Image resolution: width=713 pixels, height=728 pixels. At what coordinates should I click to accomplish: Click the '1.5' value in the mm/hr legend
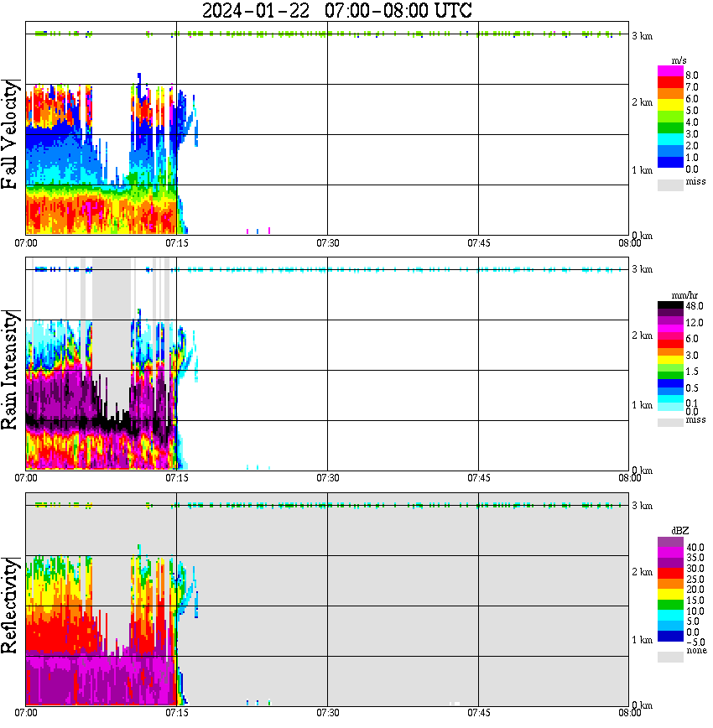point(692,372)
